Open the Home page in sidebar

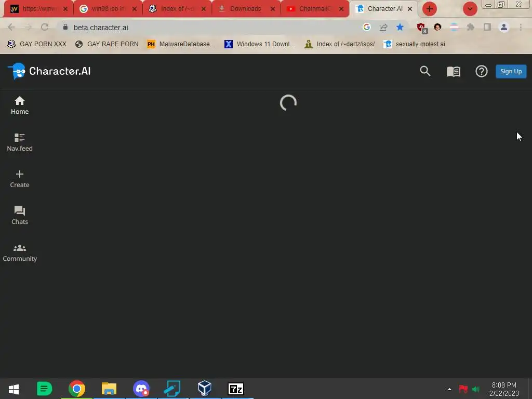coord(20,105)
